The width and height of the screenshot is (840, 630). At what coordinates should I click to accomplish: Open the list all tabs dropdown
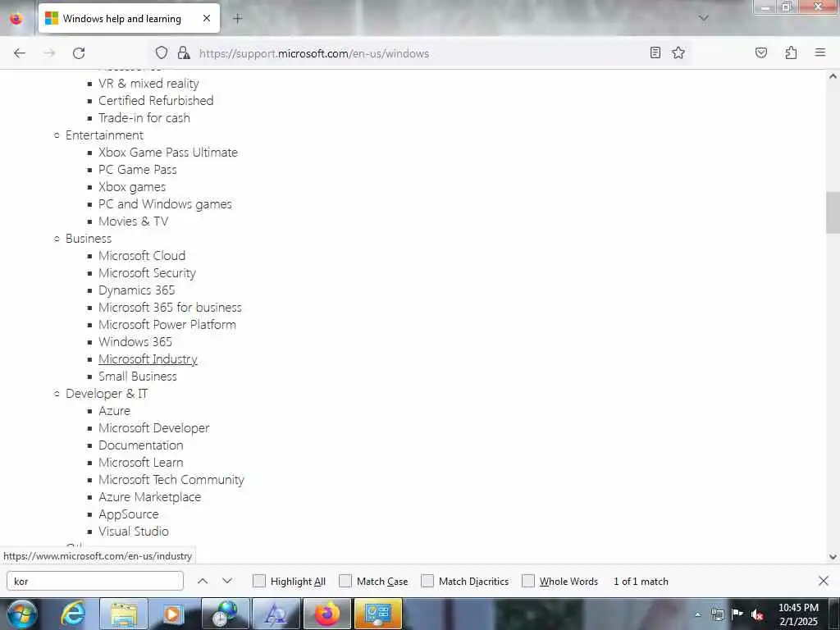(x=704, y=18)
